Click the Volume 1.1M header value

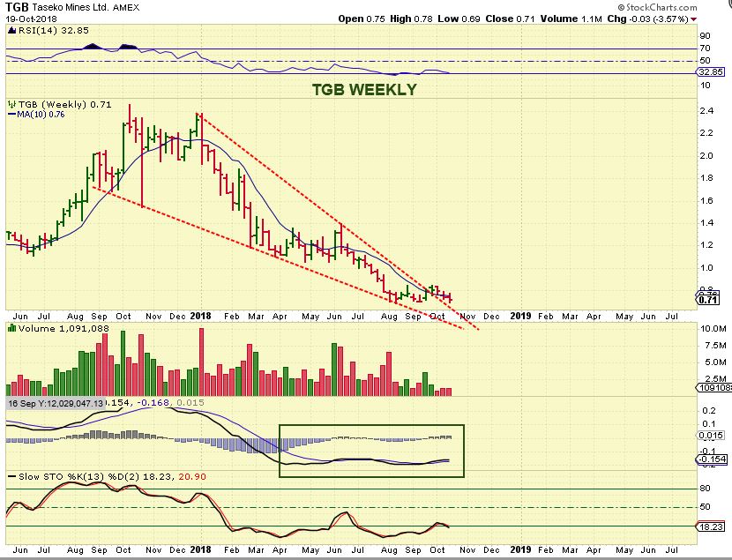coord(571,19)
